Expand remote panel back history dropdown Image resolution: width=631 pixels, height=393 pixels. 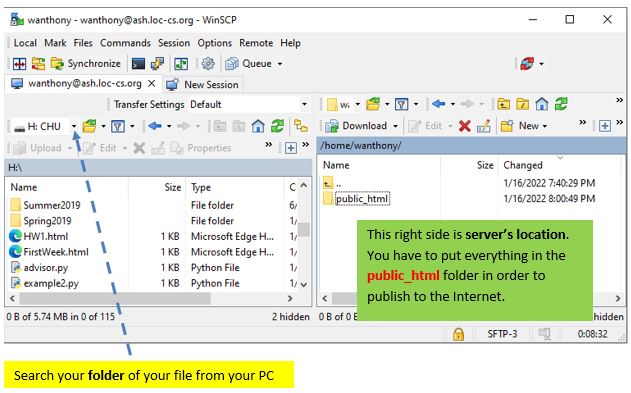[x=453, y=104]
